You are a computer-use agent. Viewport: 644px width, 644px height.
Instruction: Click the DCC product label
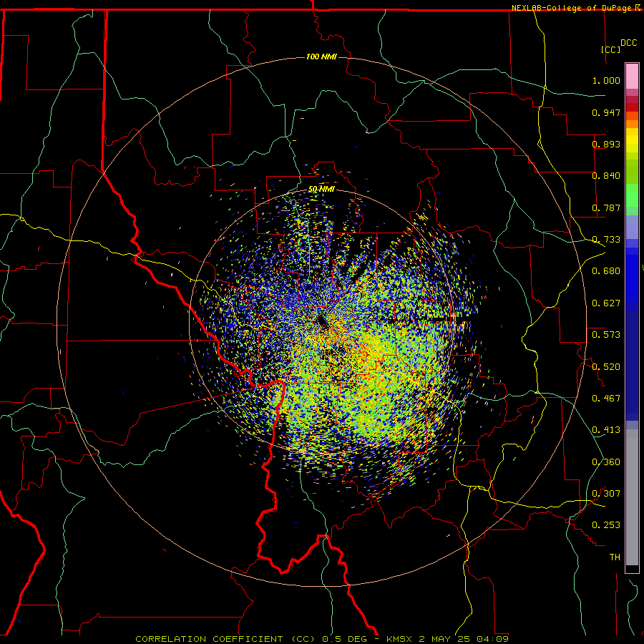[x=628, y=43]
